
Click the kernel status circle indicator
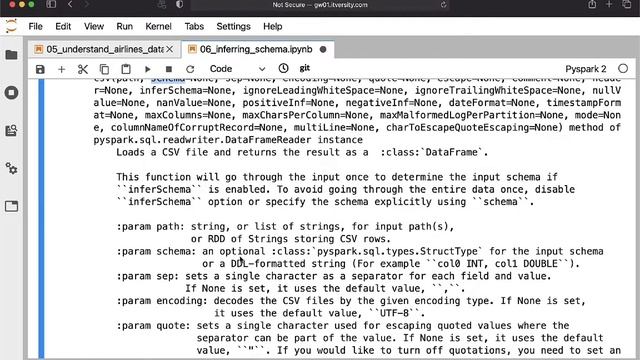tap(623, 69)
